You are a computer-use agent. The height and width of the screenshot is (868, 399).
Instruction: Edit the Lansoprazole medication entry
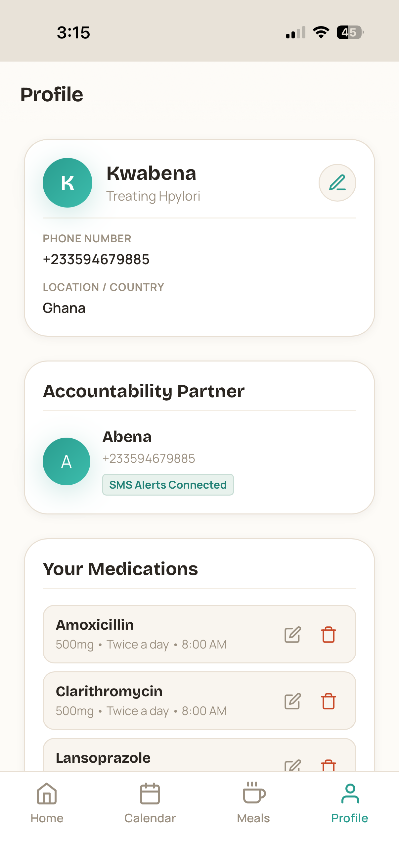(x=292, y=765)
